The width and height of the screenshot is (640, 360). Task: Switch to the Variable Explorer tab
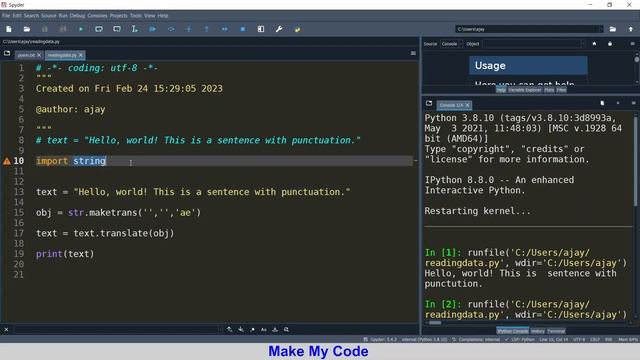click(x=524, y=90)
